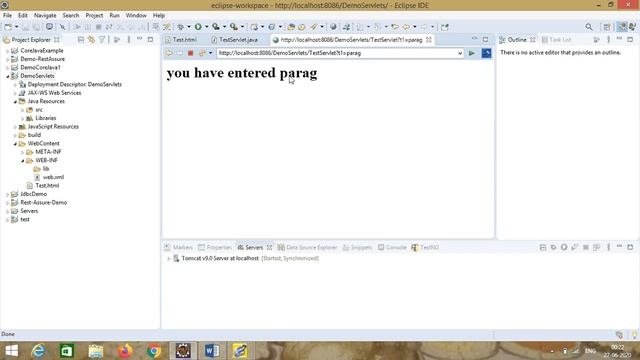Open the Console tab
The height and width of the screenshot is (360, 640).
click(x=392, y=247)
